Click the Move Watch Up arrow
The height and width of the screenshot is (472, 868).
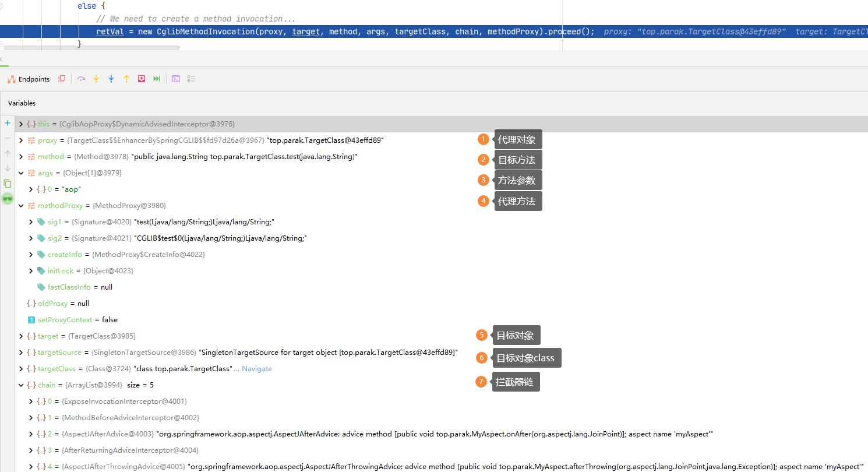(8, 153)
